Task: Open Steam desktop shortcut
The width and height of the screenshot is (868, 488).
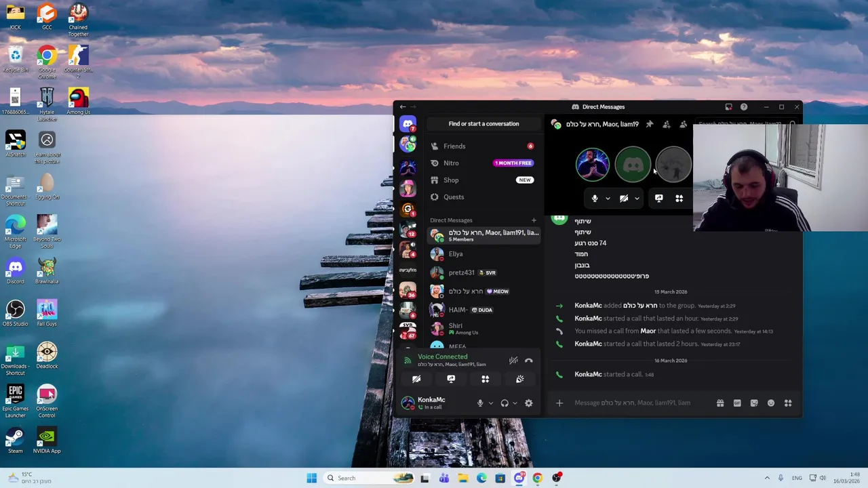Action: click(15, 439)
